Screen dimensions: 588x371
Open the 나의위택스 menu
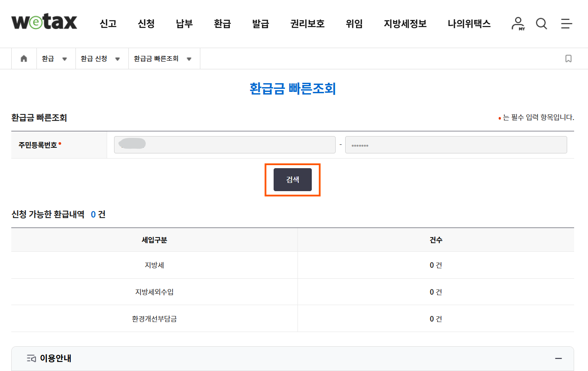point(469,24)
